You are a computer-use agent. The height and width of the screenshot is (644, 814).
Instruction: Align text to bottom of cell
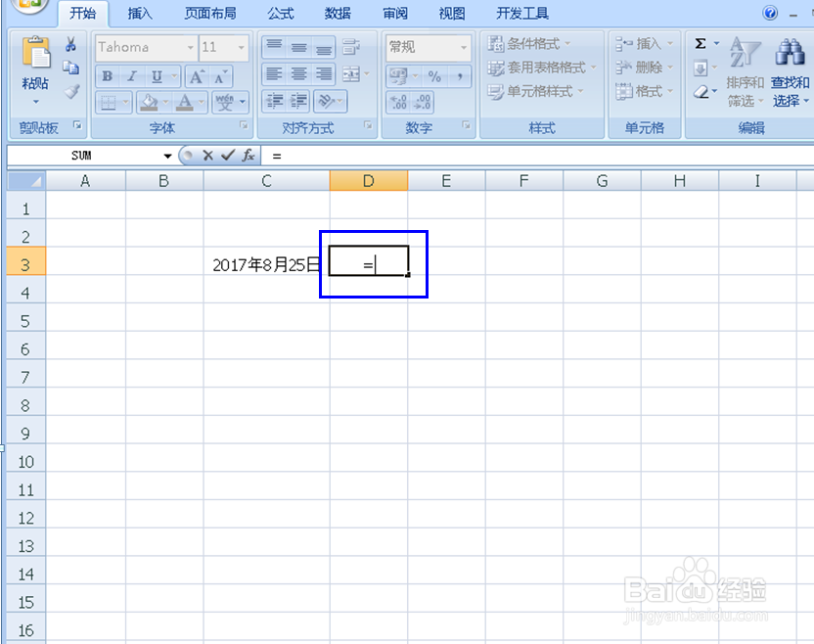324,47
